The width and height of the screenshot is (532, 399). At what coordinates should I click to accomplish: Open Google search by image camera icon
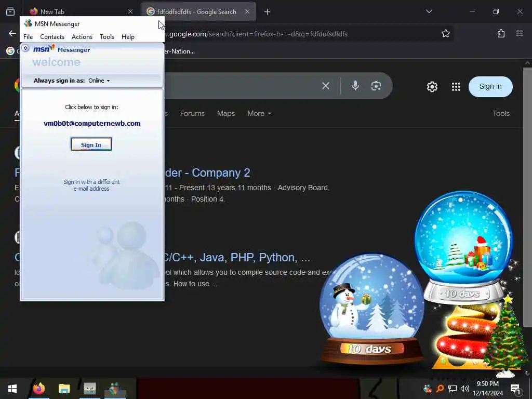click(x=376, y=86)
